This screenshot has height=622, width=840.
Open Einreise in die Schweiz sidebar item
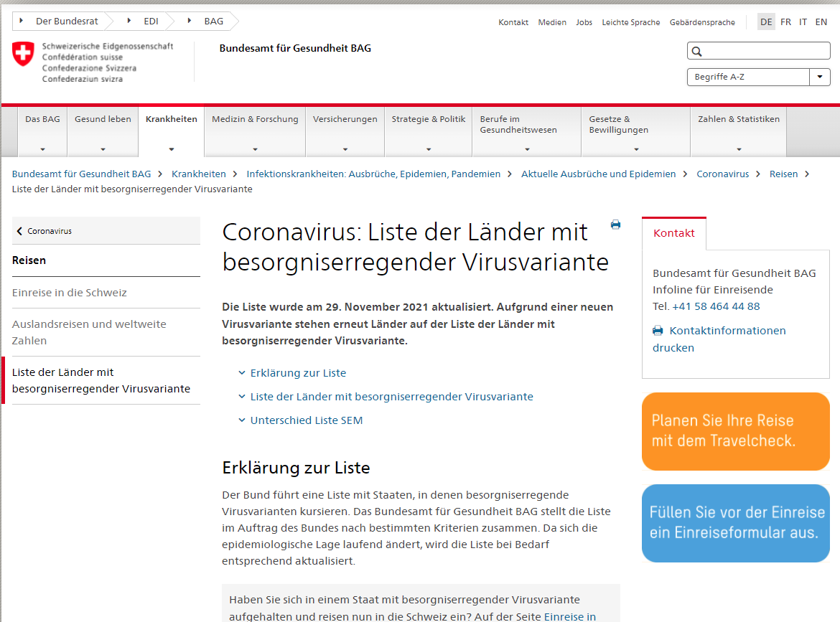coord(106,293)
